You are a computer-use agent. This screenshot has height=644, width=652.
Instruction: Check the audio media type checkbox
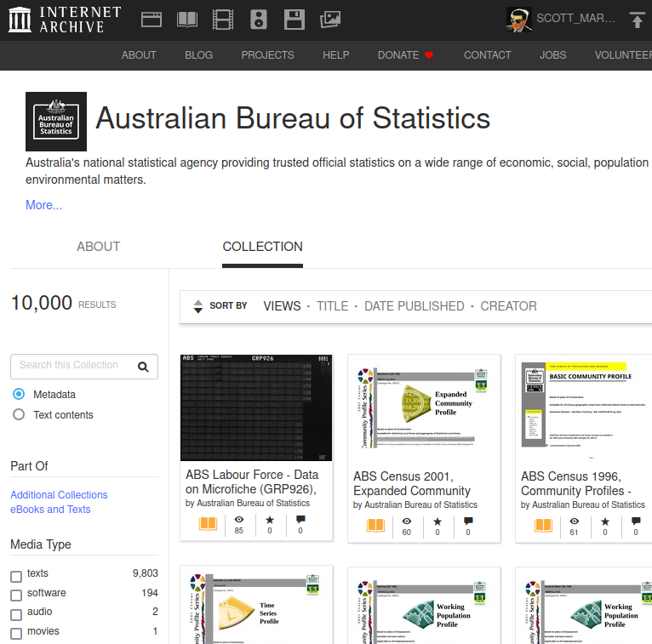pyautogui.click(x=16, y=614)
